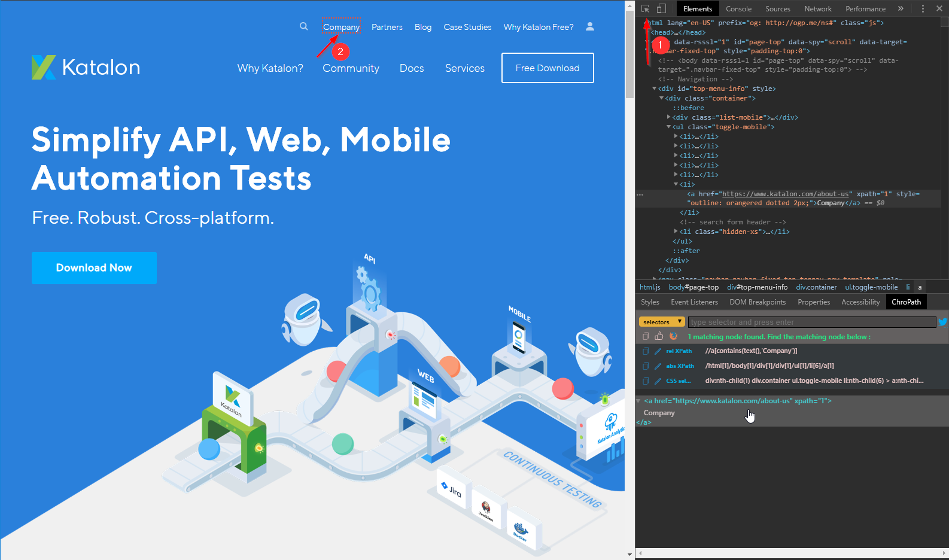Collapse the div#top-menu-info node
The height and width of the screenshot is (560, 949).
[x=654, y=89]
